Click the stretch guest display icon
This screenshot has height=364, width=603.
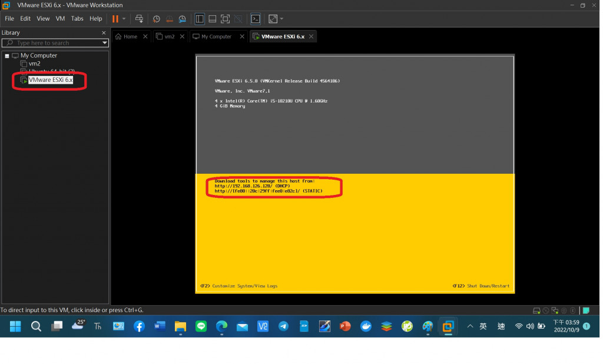tap(273, 19)
